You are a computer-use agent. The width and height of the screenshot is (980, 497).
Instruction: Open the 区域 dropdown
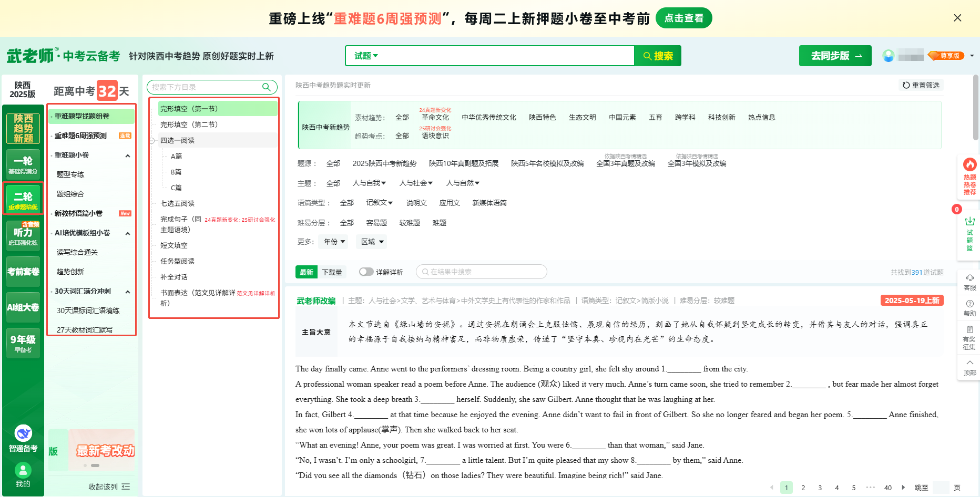coord(371,242)
